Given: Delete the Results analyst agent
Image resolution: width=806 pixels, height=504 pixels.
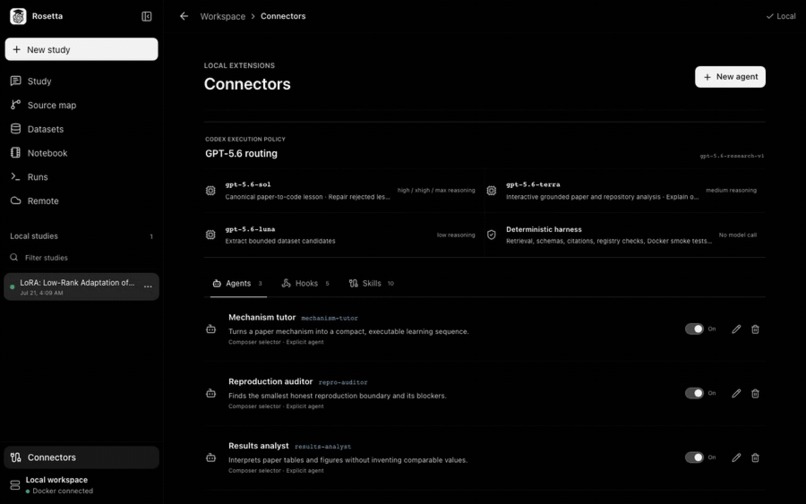Looking at the screenshot, I should tap(755, 457).
